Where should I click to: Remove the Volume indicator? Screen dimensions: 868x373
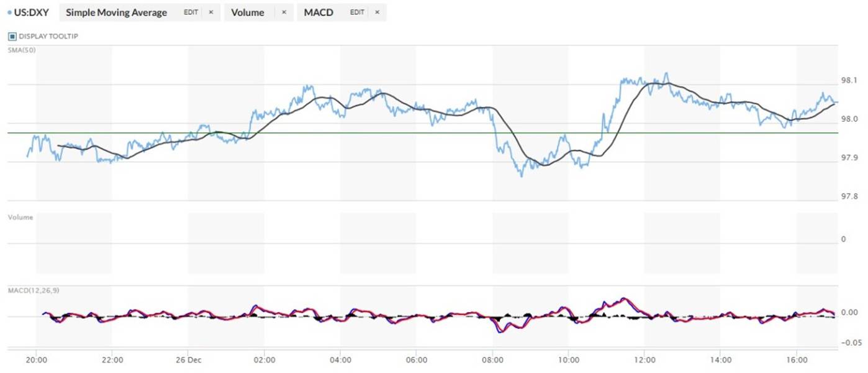[x=284, y=12]
